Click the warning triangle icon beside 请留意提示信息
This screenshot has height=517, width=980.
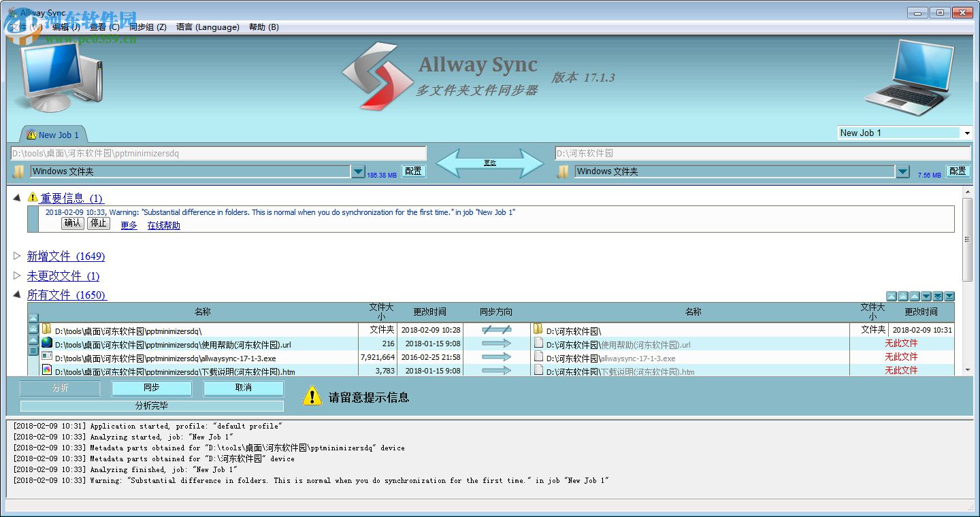tap(312, 396)
